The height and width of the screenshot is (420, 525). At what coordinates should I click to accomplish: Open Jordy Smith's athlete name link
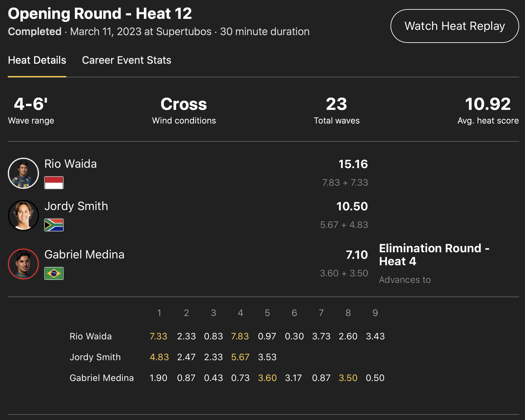pos(76,206)
